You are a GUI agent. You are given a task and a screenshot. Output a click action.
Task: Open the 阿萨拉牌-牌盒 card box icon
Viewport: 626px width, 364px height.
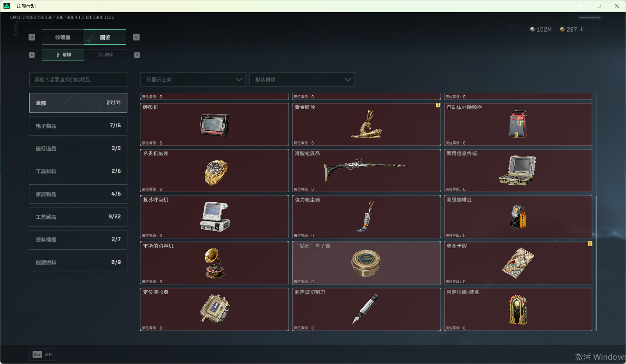(518, 310)
